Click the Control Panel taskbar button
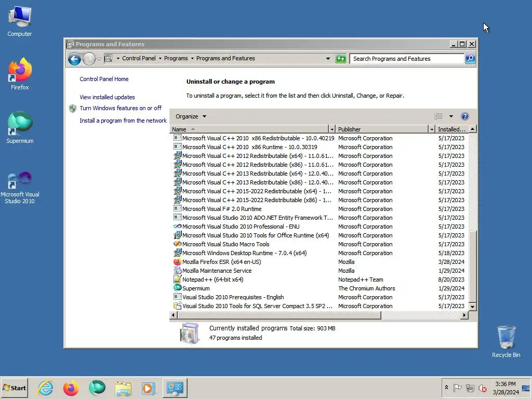This screenshot has width=532, height=399. tap(175, 388)
